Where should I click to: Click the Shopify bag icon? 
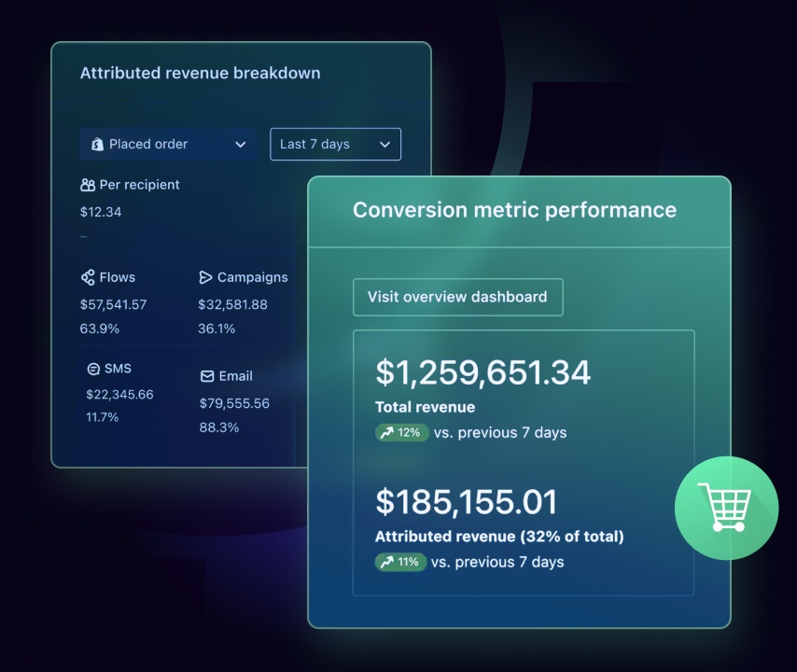click(x=96, y=145)
